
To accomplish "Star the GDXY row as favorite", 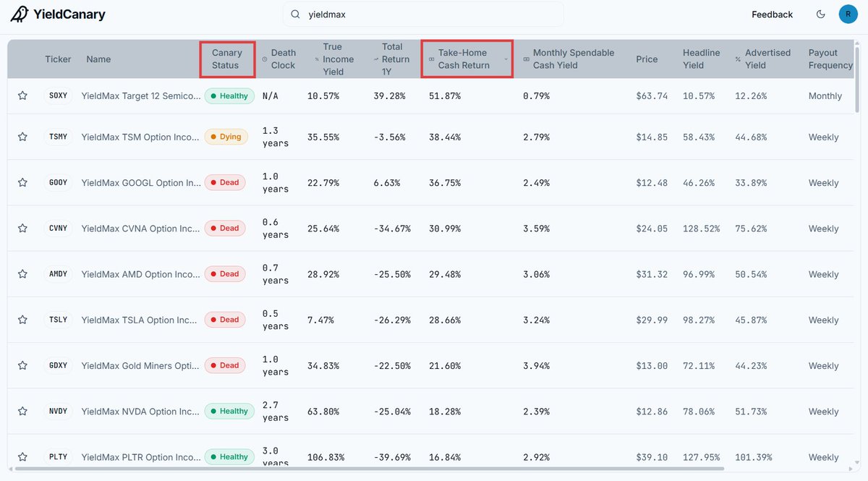I will click(22, 365).
